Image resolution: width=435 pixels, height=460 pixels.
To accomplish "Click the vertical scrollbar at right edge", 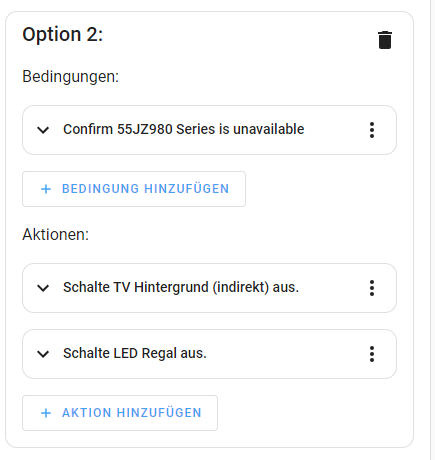I will coord(432,230).
